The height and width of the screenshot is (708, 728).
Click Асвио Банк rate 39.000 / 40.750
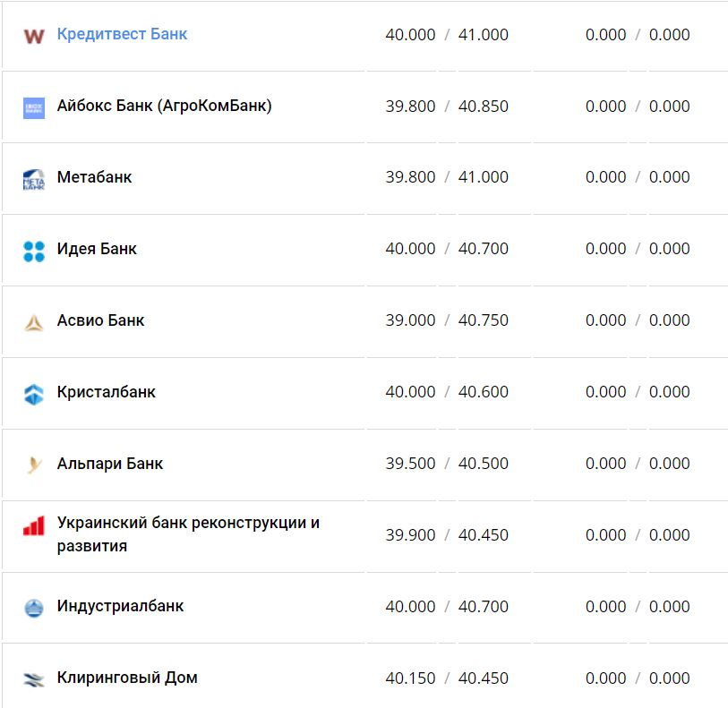point(447,320)
